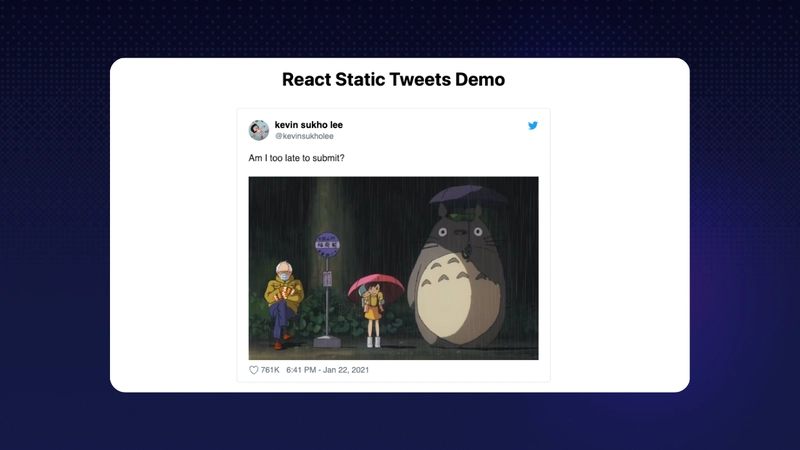
Task: Open the Totoro bus stop tweet image
Action: pyautogui.click(x=393, y=268)
